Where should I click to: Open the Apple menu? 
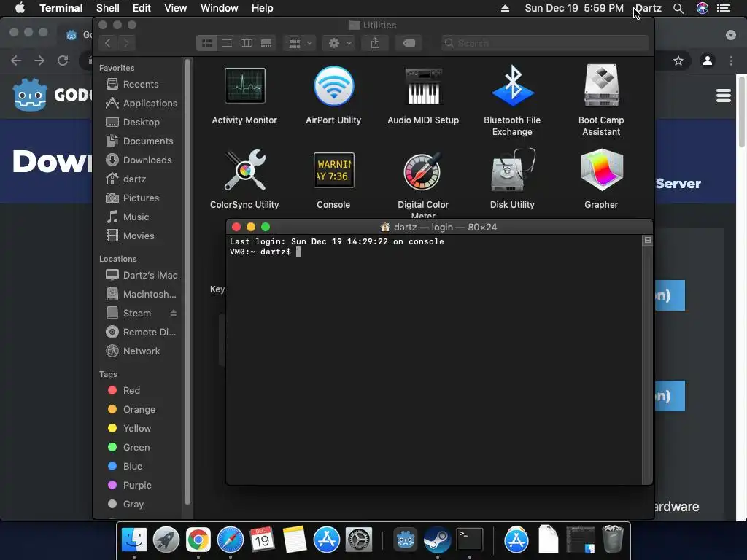click(20, 8)
